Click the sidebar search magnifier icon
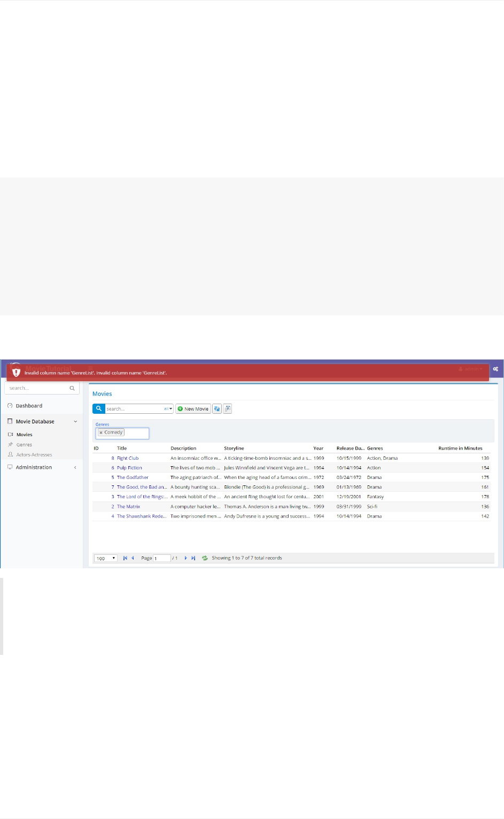Viewport: 504px width, 819px height. click(72, 388)
